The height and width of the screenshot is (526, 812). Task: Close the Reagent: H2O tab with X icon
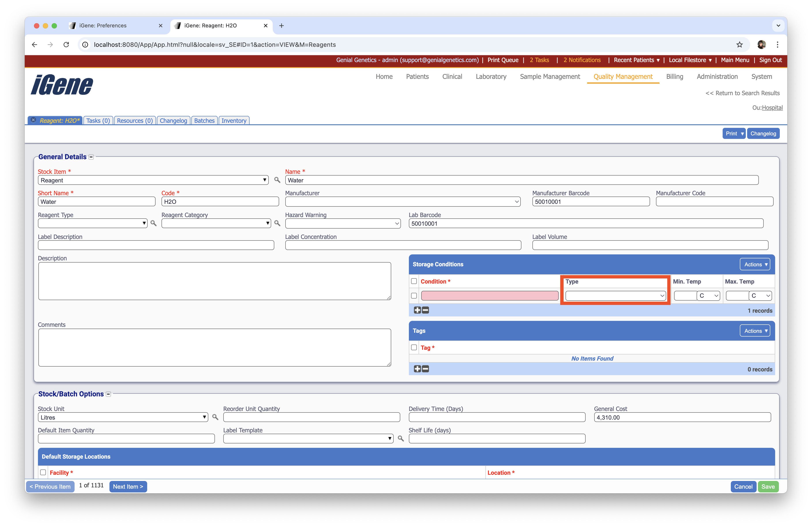[x=34, y=120]
